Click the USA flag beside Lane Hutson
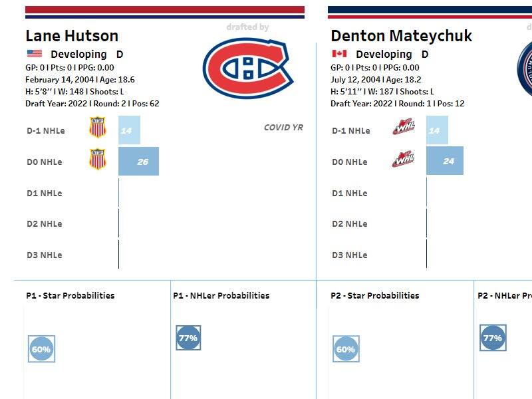532x399 pixels. click(34, 54)
